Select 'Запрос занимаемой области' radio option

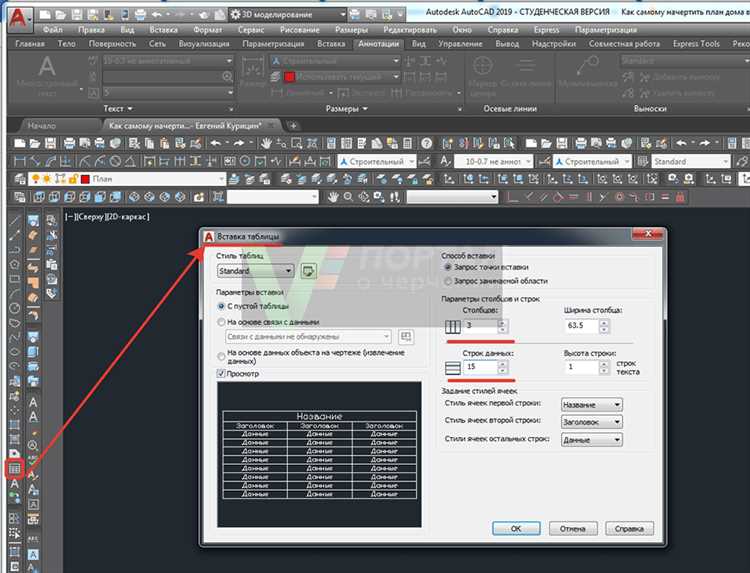coord(448,281)
